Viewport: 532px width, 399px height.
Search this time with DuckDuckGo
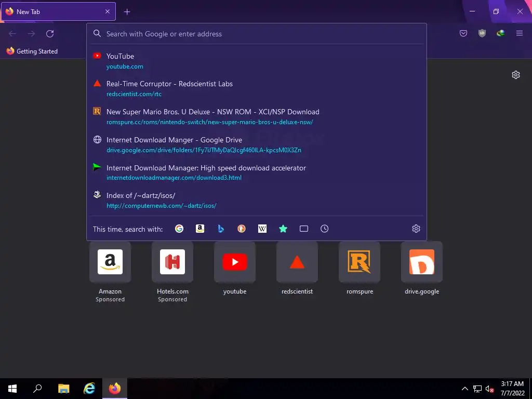click(242, 229)
